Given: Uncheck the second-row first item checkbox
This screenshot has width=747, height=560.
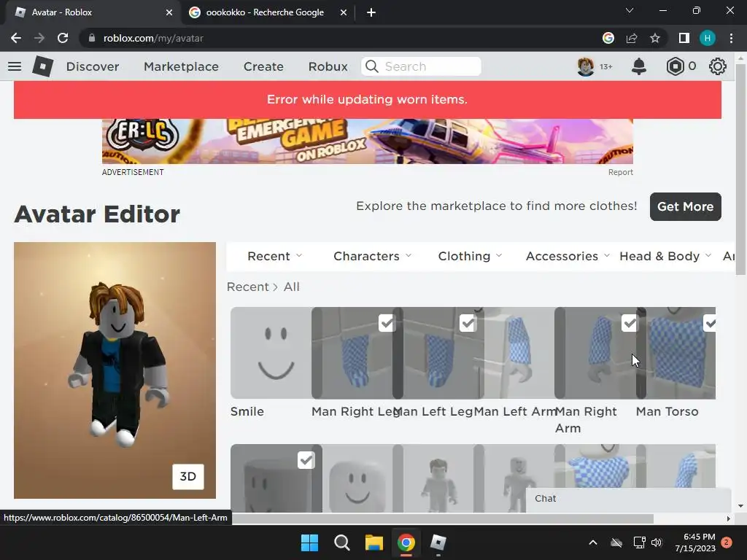Looking at the screenshot, I should coord(306,461).
